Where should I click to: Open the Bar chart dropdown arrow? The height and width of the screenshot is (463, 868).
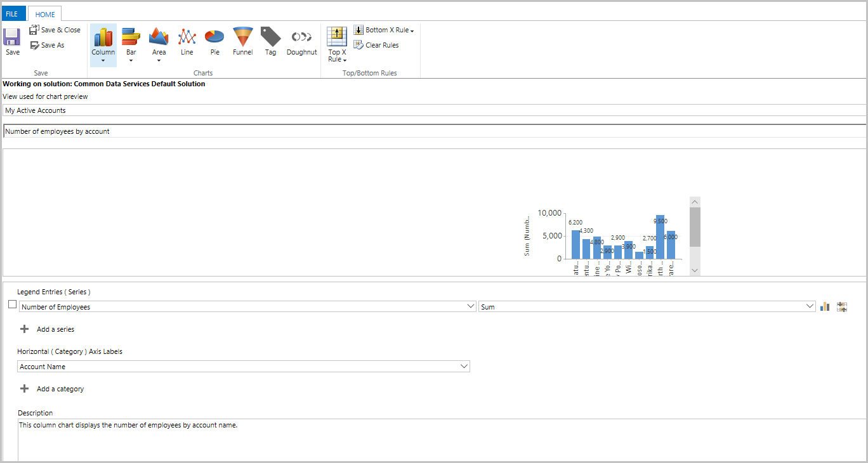(131, 60)
